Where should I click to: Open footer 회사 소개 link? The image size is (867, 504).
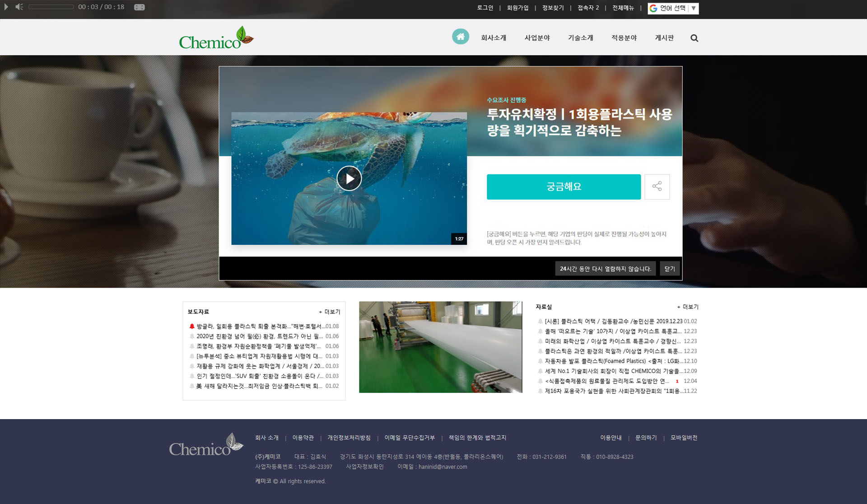coord(267,438)
